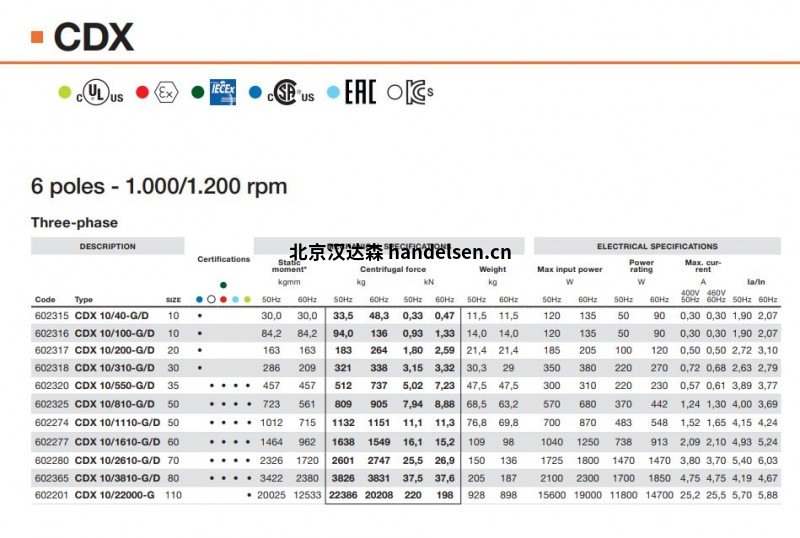This screenshot has height=538, width=800.
Task: Click type 'CDX 10/550-G/D'
Action: [114, 385]
